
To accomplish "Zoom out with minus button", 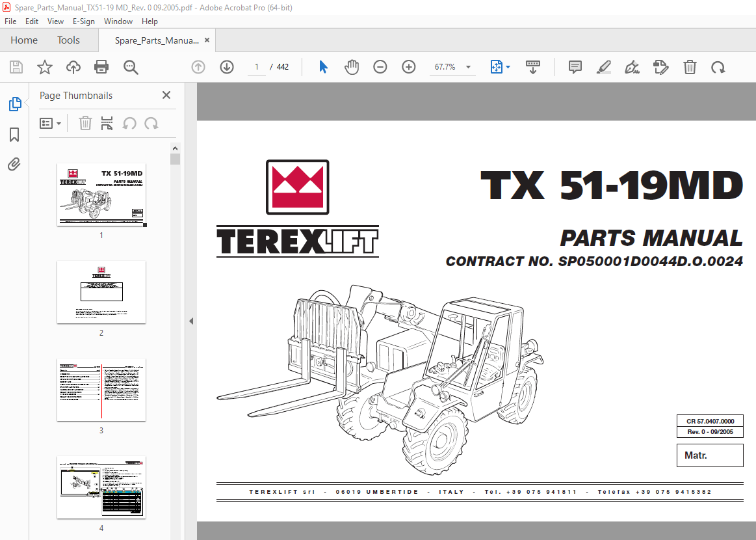I will coord(380,67).
